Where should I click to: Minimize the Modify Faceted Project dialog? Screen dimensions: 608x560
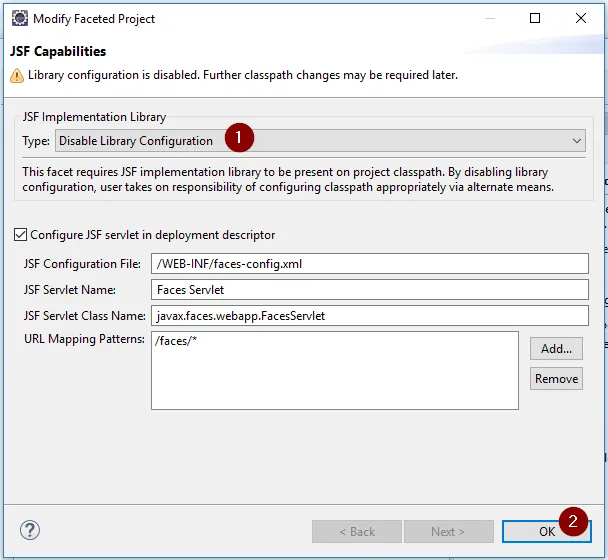[x=488, y=18]
